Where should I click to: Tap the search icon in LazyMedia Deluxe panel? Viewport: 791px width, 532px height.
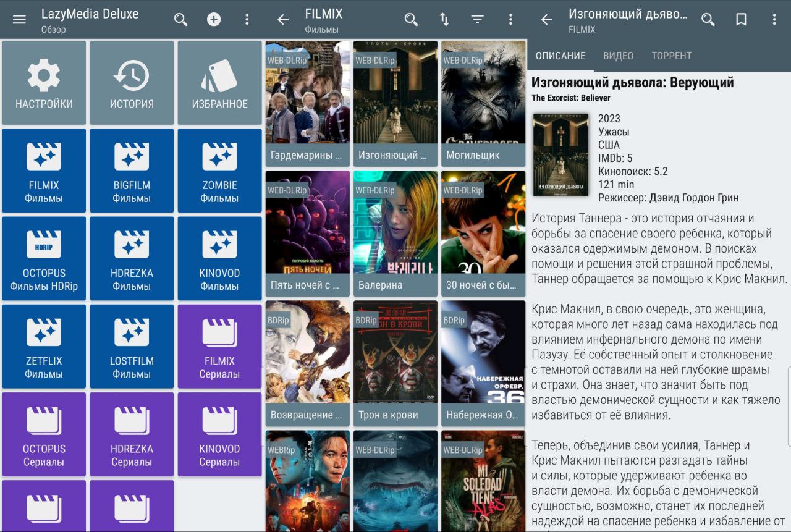point(180,19)
